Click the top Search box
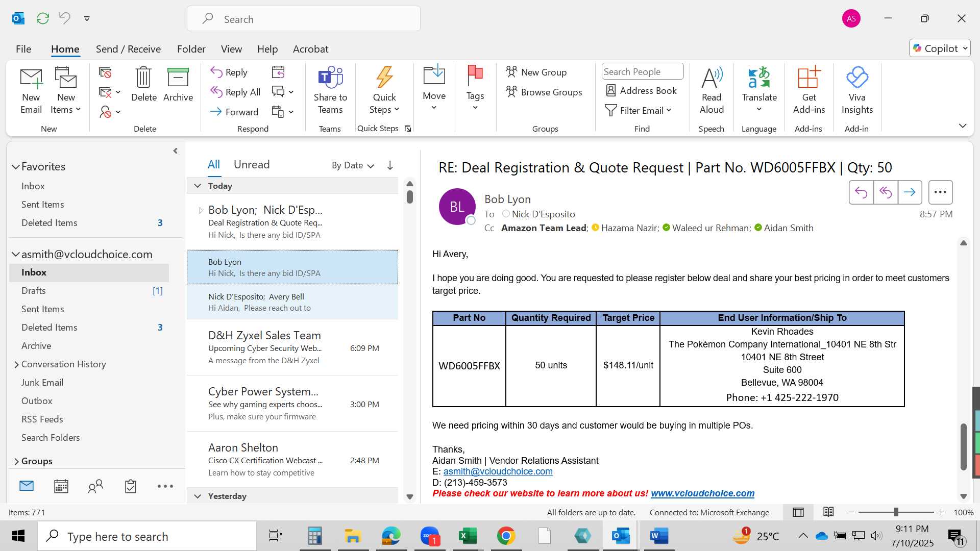The image size is (980, 551). coord(304,19)
